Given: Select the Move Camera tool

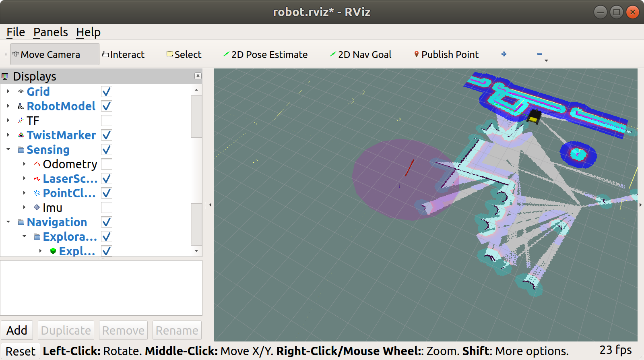Looking at the screenshot, I should point(55,54).
